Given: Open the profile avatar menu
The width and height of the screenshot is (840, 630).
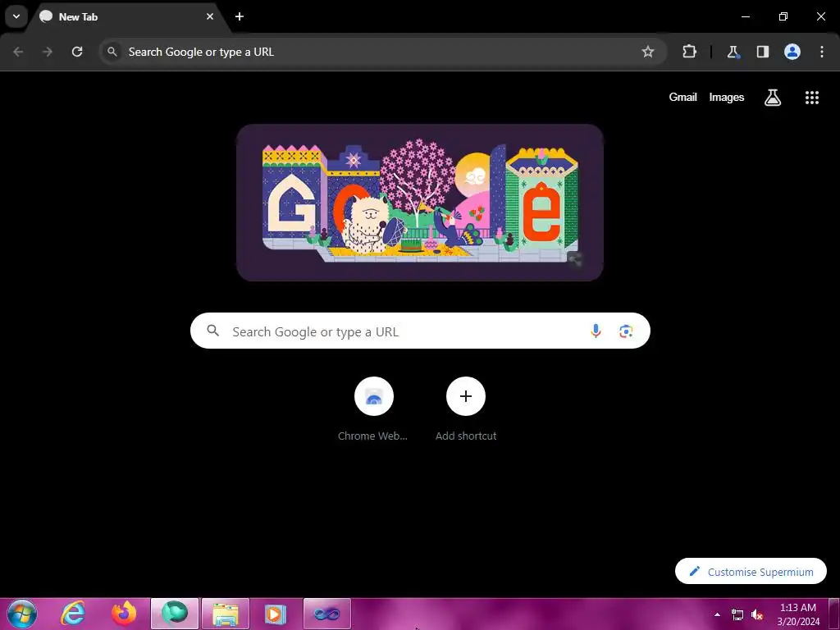Looking at the screenshot, I should [792, 52].
